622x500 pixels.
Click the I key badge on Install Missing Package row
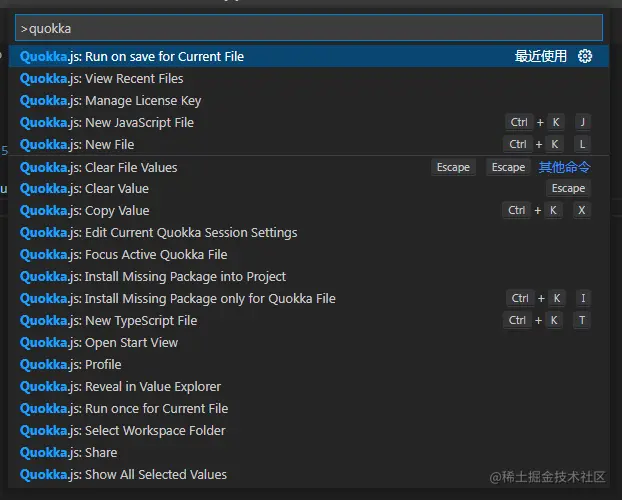click(x=583, y=298)
